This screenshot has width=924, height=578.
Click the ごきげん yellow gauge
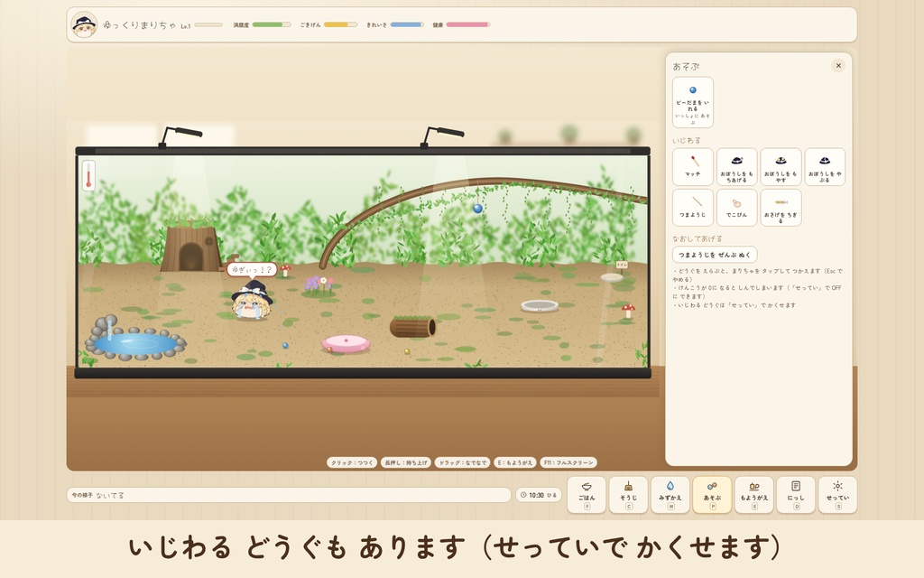point(340,24)
